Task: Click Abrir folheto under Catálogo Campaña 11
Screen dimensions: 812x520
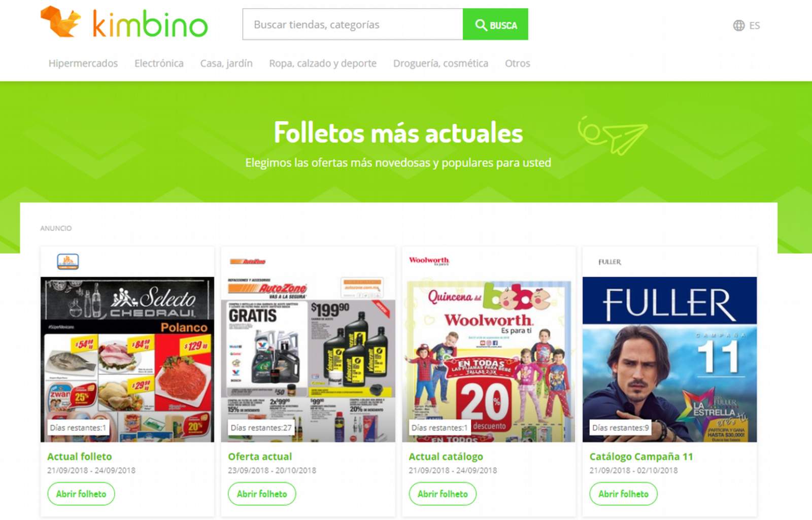Action: (623, 494)
